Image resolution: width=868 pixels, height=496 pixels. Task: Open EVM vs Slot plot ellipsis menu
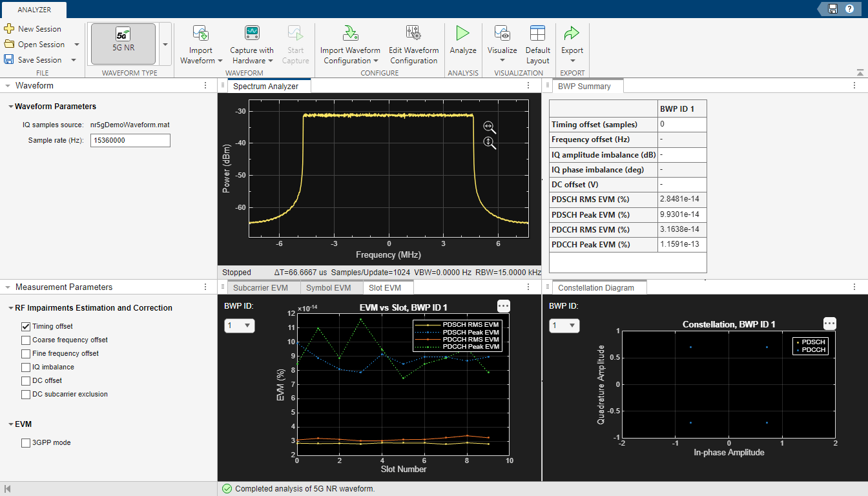click(504, 306)
